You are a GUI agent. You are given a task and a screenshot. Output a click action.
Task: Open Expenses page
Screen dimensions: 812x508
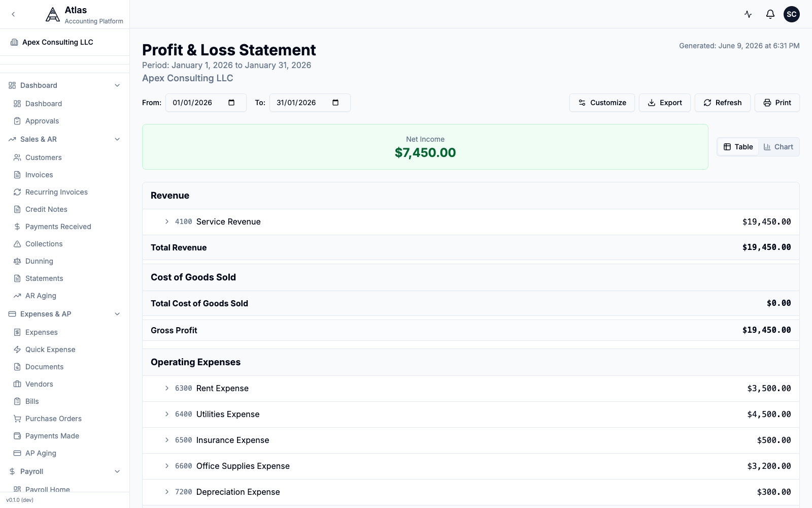click(42, 332)
